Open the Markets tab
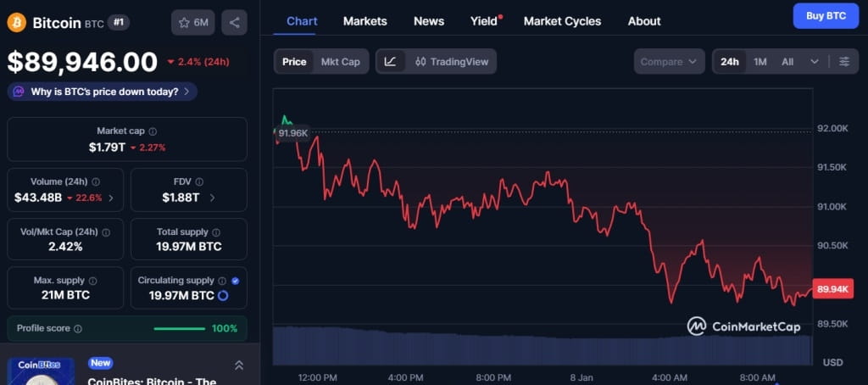The width and height of the screenshot is (868, 385). [364, 21]
